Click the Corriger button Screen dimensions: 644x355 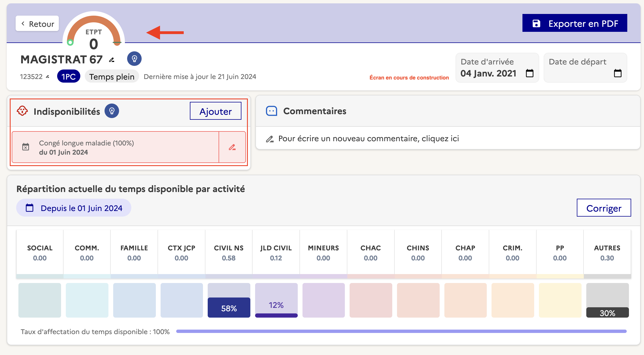pos(604,208)
